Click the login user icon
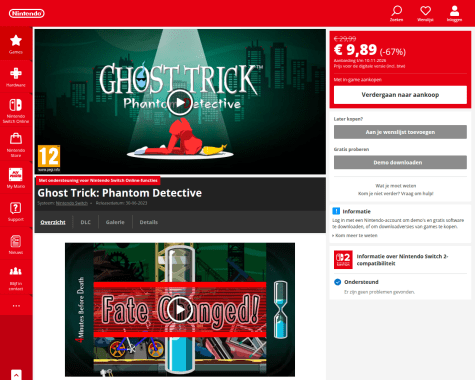The width and height of the screenshot is (475, 380). pos(454,13)
